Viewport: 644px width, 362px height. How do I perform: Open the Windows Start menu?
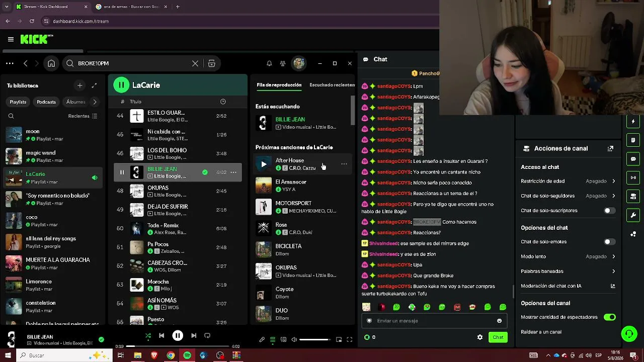(x=8, y=355)
